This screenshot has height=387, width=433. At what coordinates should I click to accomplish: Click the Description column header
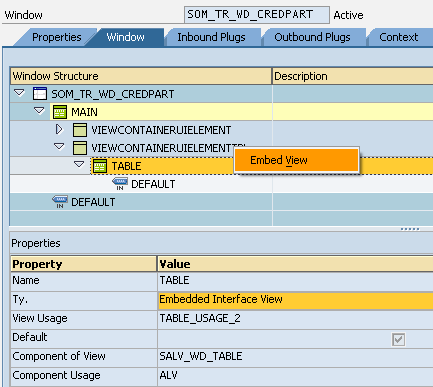point(353,76)
